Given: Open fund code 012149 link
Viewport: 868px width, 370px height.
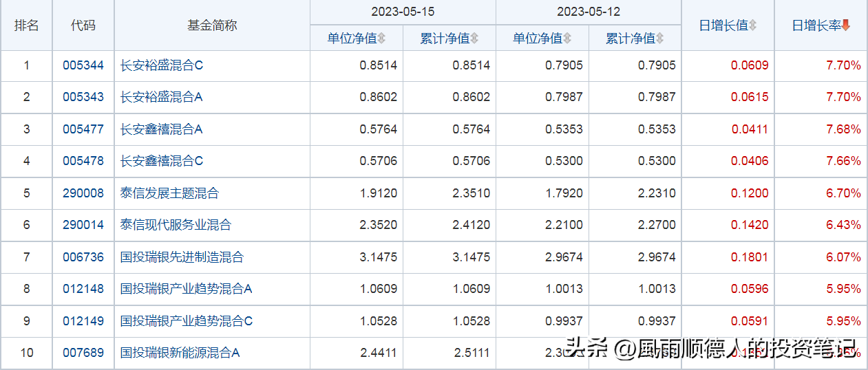Looking at the screenshot, I should (83, 321).
